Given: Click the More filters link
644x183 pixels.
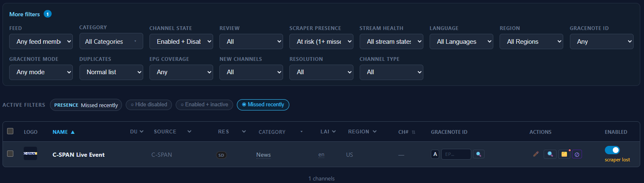Looking at the screenshot, I should pyautogui.click(x=25, y=14).
